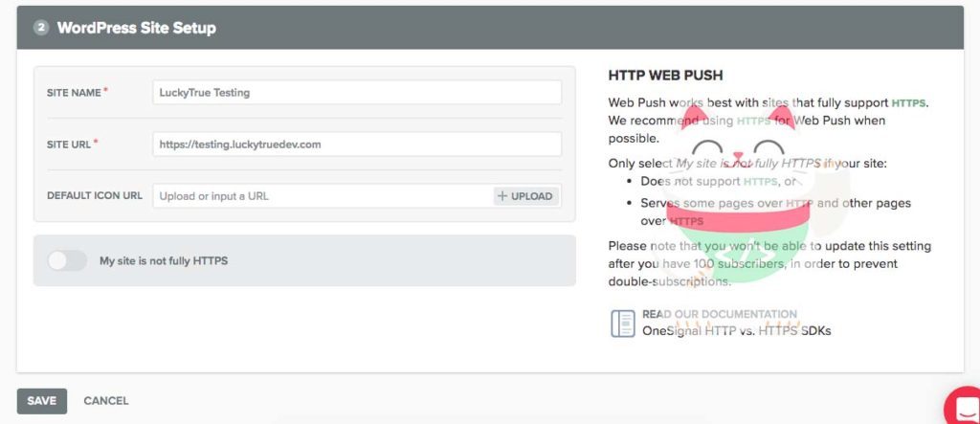Click the Upload button for default icon

[525, 196]
